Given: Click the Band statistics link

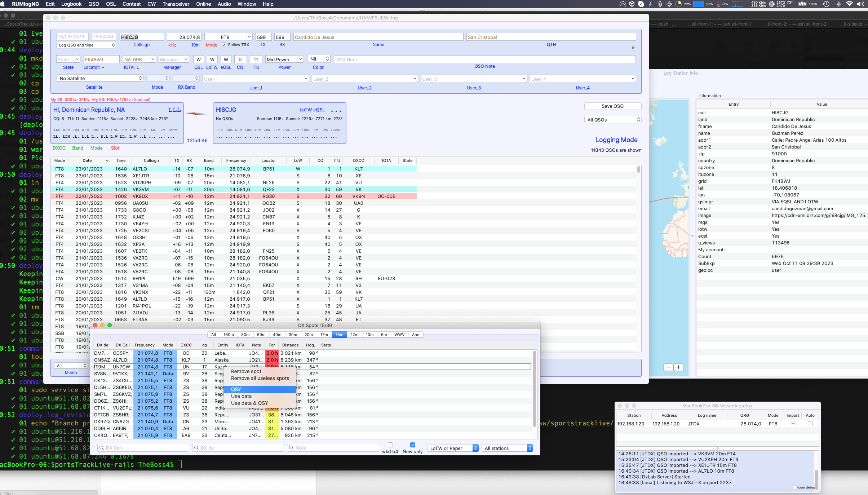Looking at the screenshot, I should pos(77,148).
